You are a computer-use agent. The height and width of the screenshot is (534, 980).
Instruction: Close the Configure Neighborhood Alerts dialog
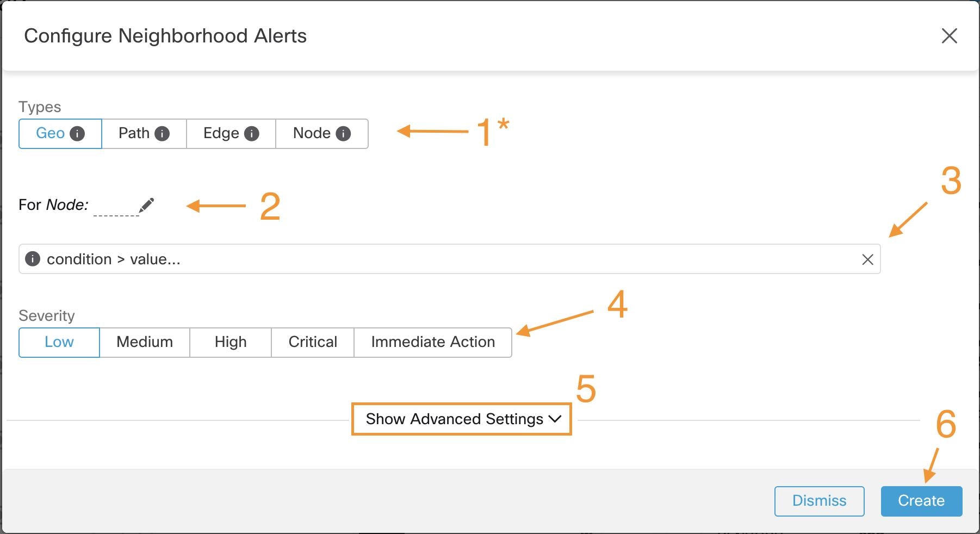click(949, 36)
